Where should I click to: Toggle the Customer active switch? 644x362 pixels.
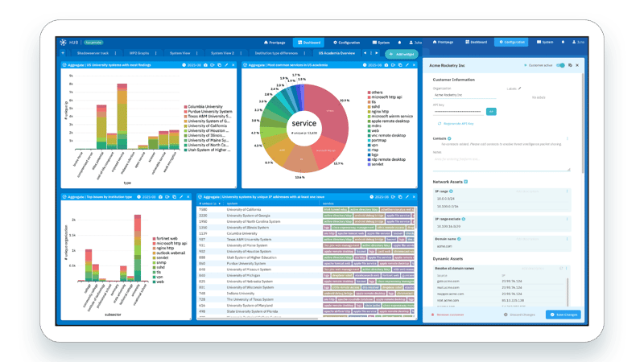pos(560,65)
